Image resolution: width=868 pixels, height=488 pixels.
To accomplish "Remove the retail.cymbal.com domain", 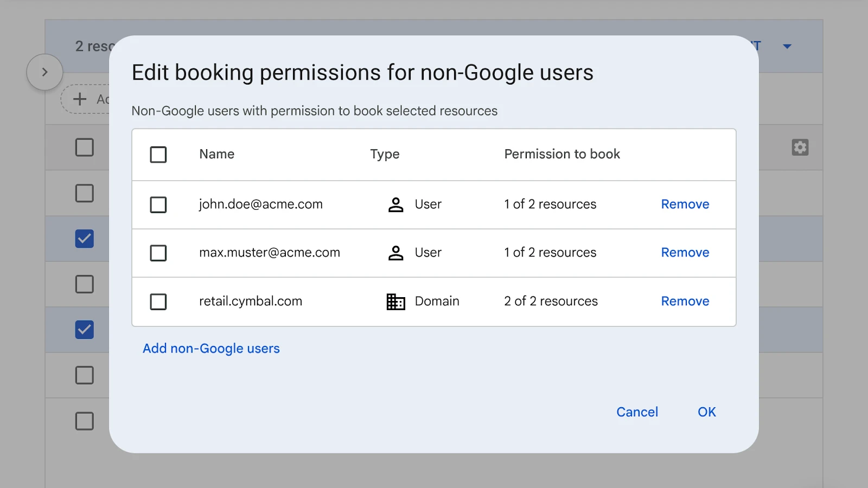I will [x=685, y=301].
